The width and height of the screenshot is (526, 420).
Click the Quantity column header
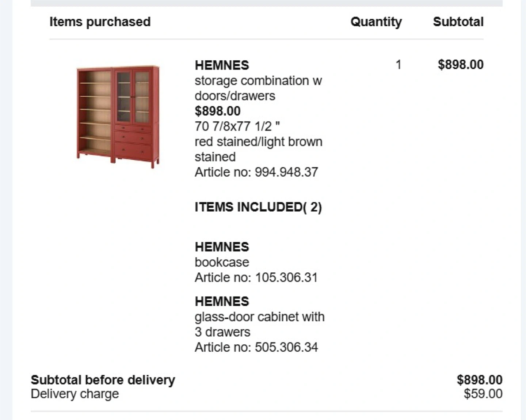pos(376,22)
